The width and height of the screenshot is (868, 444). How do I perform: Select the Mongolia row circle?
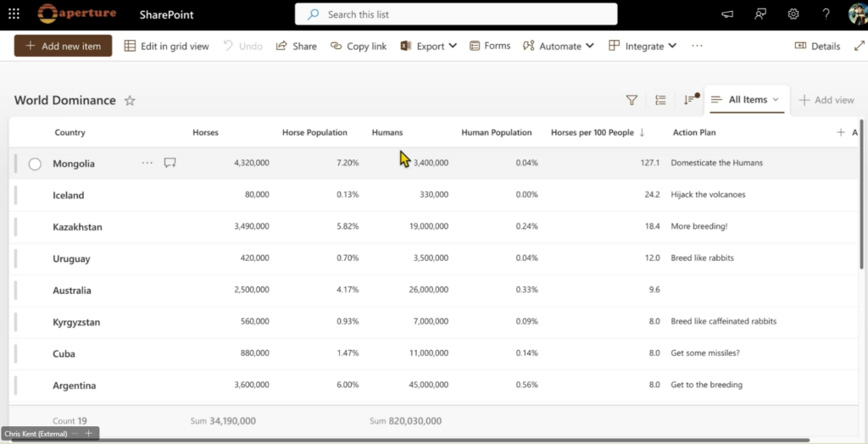[x=35, y=164]
